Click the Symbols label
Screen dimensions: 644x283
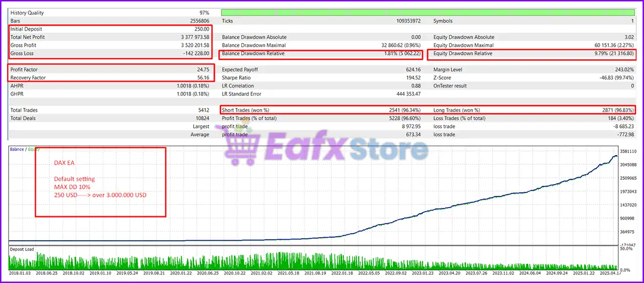point(443,21)
